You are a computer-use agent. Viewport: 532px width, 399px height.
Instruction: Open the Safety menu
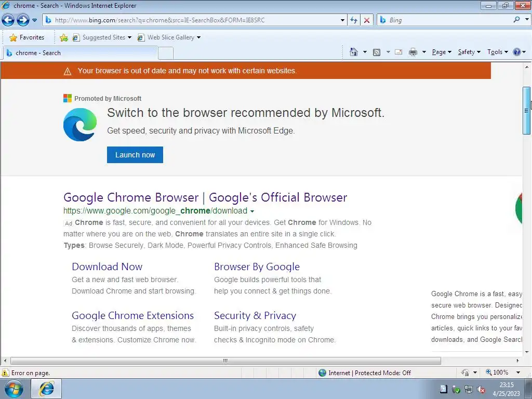469,52
